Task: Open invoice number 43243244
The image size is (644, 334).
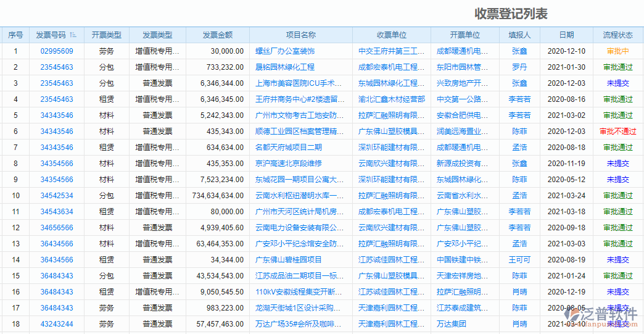Action: point(57,324)
